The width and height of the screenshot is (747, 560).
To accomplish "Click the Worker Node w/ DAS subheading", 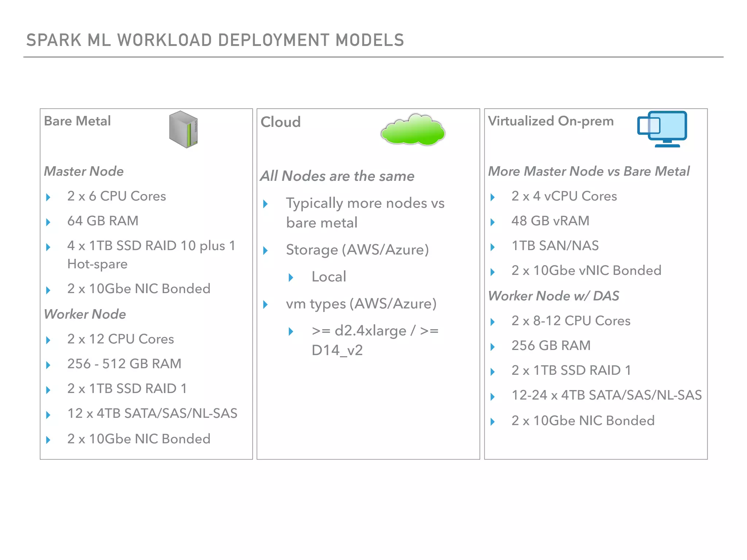I will click(x=553, y=296).
